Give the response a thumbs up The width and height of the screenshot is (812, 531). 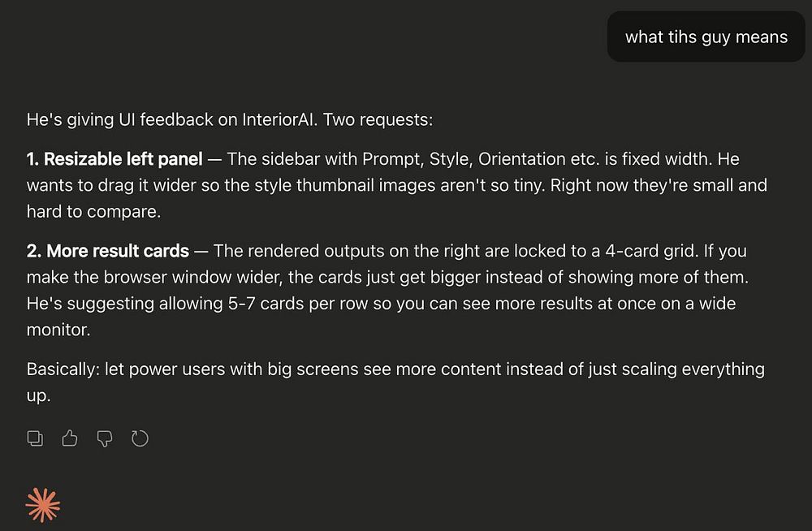tap(70, 438)
